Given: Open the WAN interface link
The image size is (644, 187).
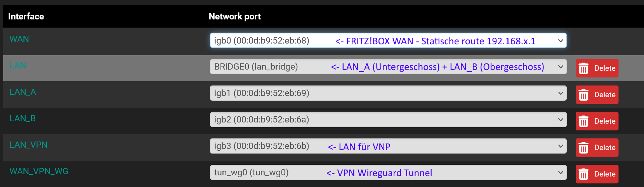Looking at the screenshot, I should tap(19, 39).
